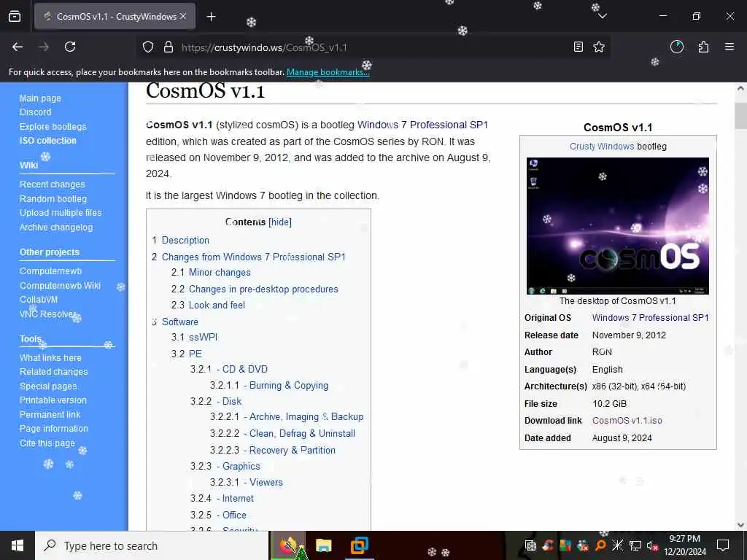747x560 pixels.
Task: Open the Firefox hamburger menu
Action: click(x=729, y=47)
